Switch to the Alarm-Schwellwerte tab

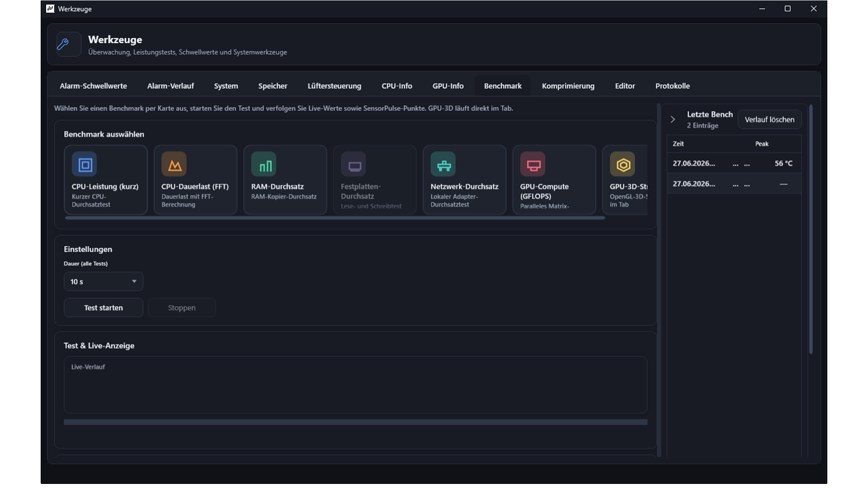93,86
